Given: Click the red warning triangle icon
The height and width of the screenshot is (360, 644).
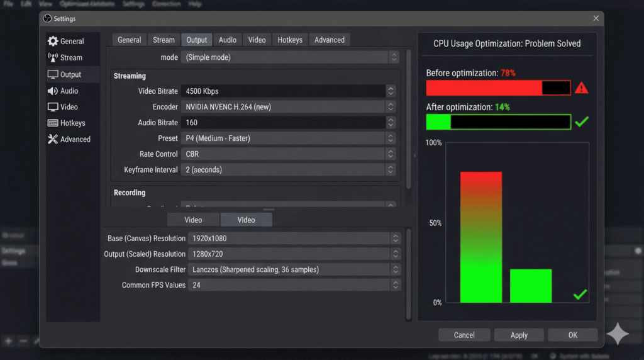Looking at the screenshot, I should tap(581, 87).
